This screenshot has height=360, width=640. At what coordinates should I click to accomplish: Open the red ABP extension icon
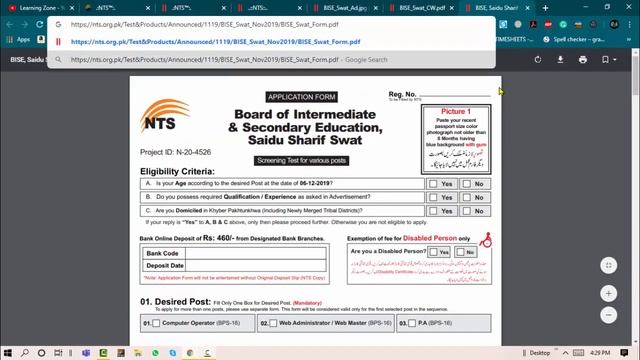(x=548, y=24)
